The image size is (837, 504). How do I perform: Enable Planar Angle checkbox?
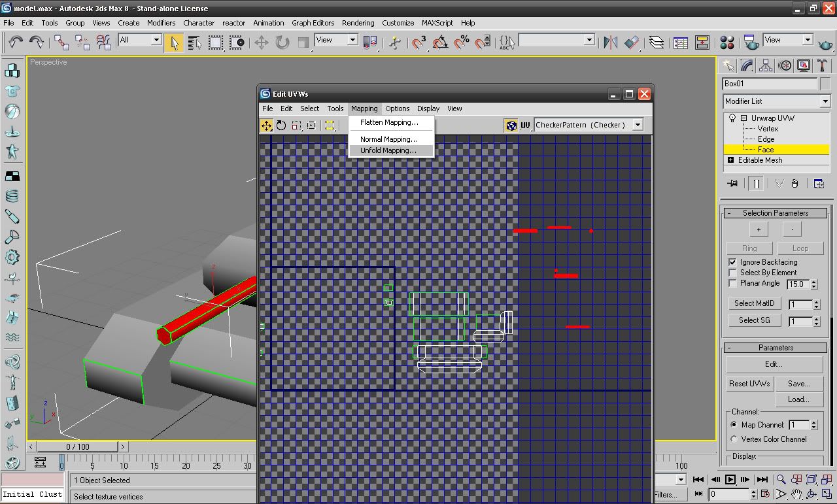click(x=732, y=283)
